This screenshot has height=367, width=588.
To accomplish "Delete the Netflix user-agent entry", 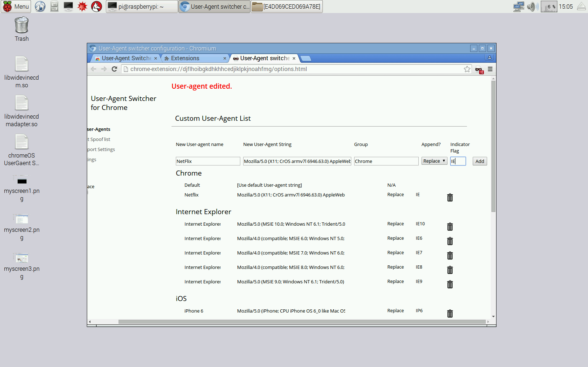I will click(450, 198).
